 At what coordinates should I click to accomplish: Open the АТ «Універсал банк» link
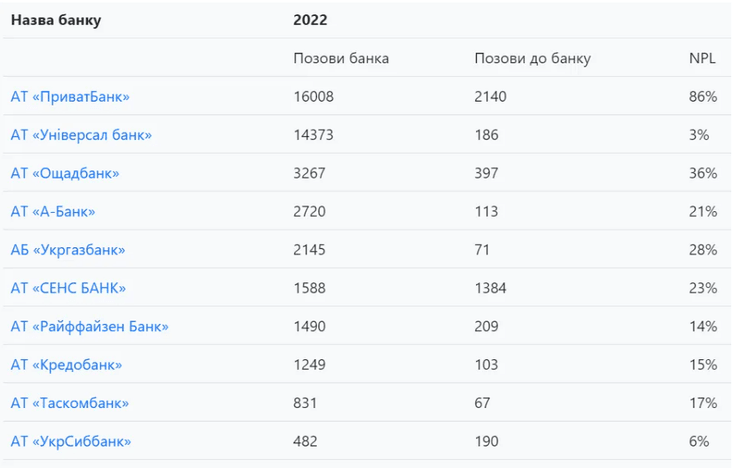[81, 135]
